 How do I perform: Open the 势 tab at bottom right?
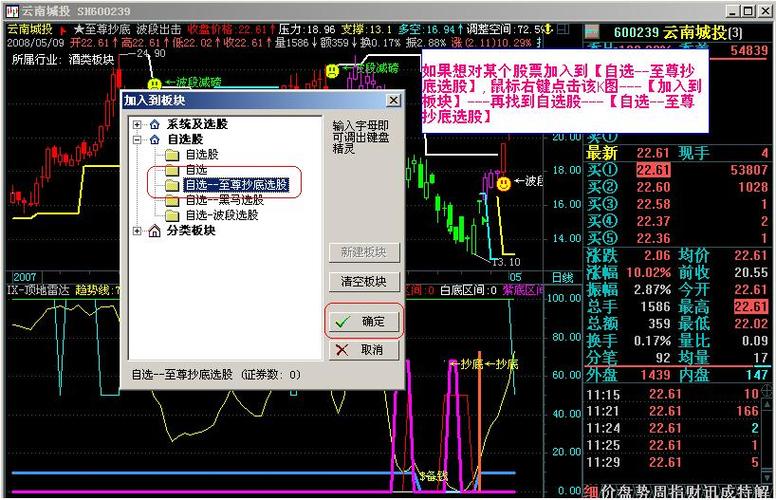coord(642,492)
